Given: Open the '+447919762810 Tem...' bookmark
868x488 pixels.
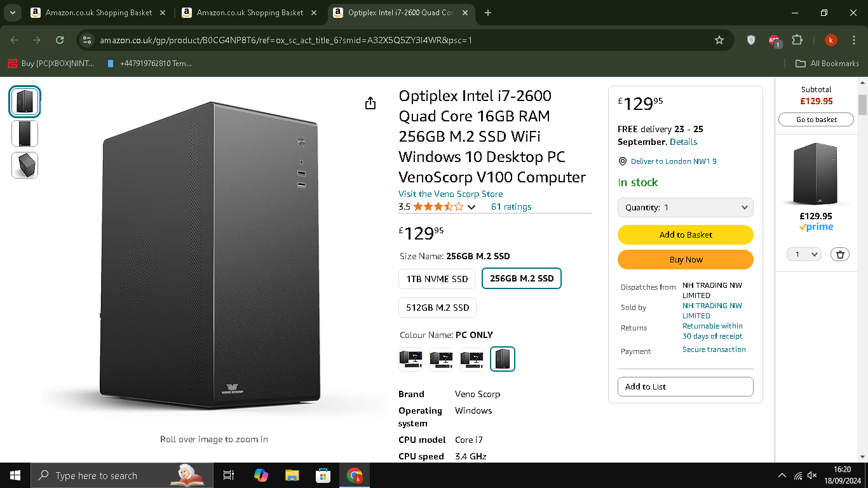Looking at the screenshot, I should [x=149, y=64].
